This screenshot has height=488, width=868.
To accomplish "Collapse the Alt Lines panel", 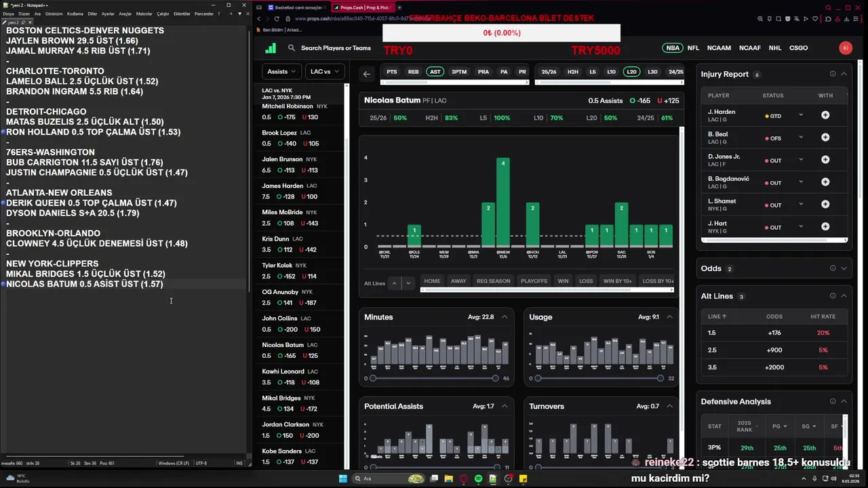I will (x=844, y=296).
